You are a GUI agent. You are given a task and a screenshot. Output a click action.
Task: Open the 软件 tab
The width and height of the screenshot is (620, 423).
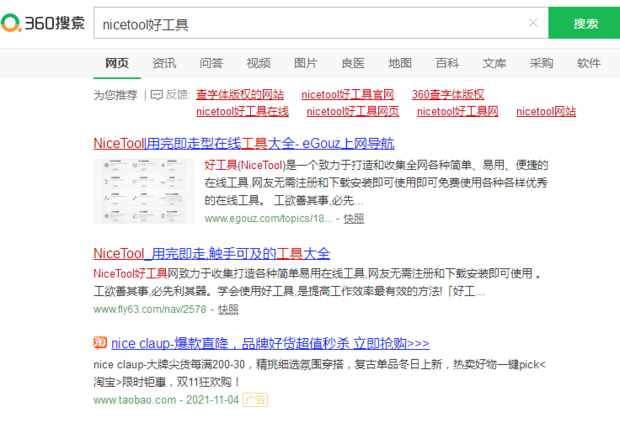588,63
